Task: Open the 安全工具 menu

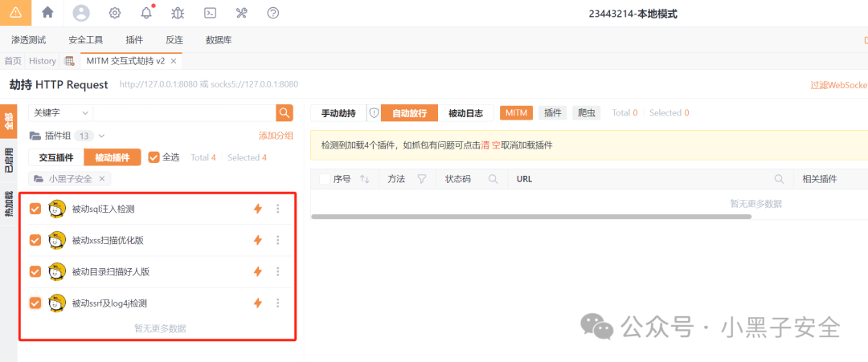Action: 86,40
